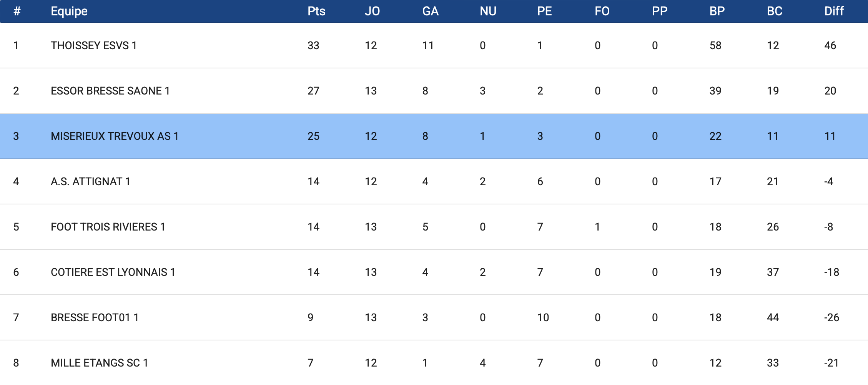The image size is (868, 385).
Task: Click the GA column header
Action: pos(431,11)
